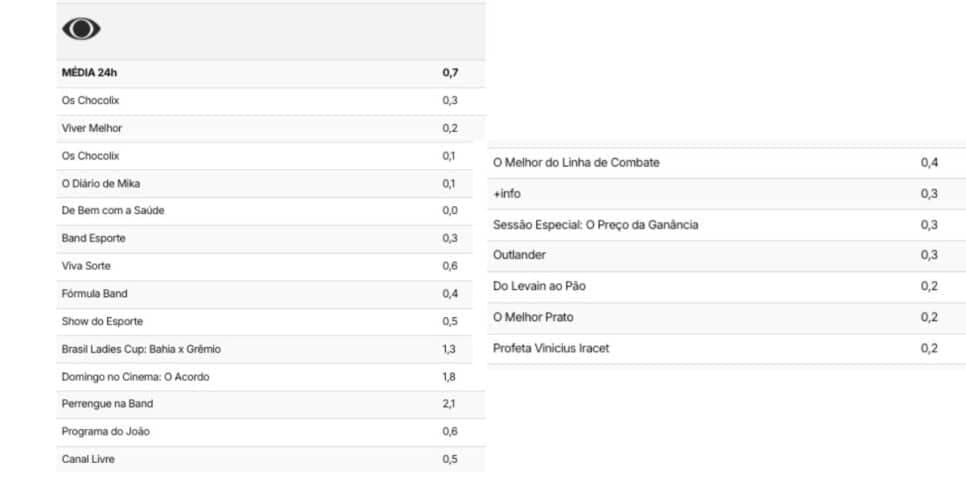Click Sessão Especial: O Preço da Ganância
The width and height of the screenshot is (966, 483).
[727, 225]
